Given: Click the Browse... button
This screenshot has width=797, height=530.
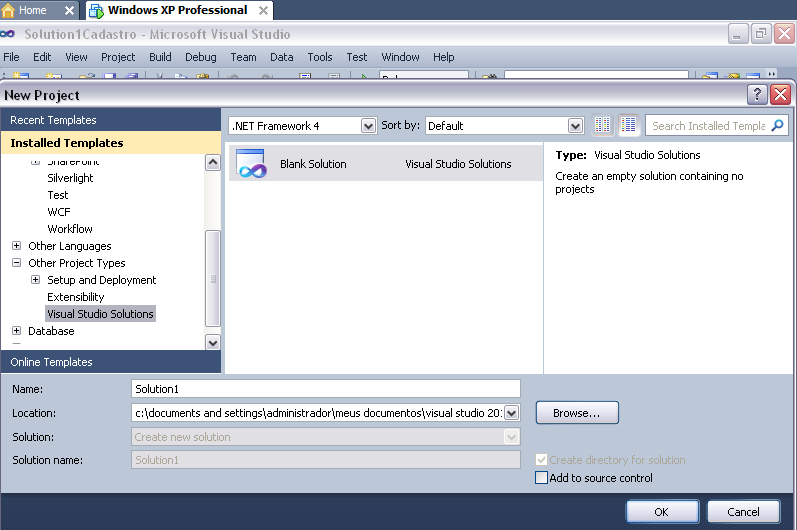Looking at the screenshot, I should point(577,413).
